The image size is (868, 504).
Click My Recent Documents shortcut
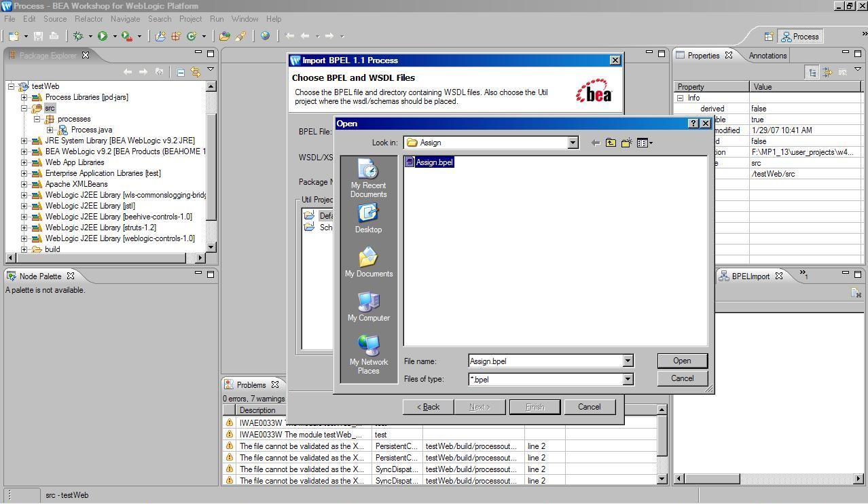368,179
